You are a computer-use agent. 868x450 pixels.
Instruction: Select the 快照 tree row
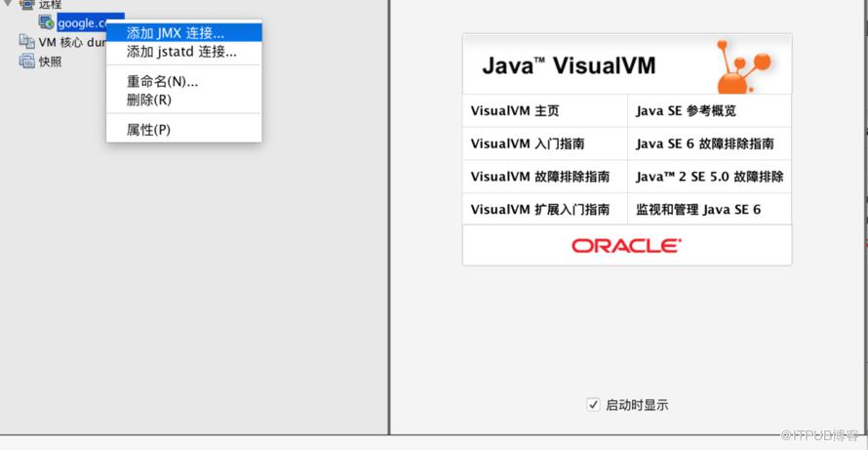click(40, 61)
